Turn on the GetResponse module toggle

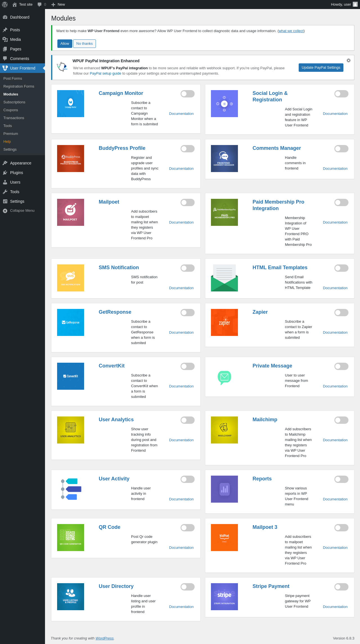coord(188,313)
